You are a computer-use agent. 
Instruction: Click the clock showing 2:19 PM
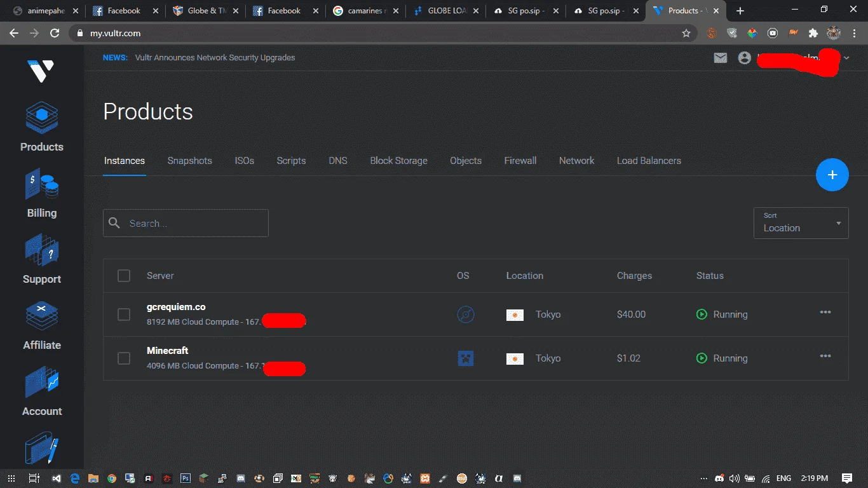click(x=813, y=478)
